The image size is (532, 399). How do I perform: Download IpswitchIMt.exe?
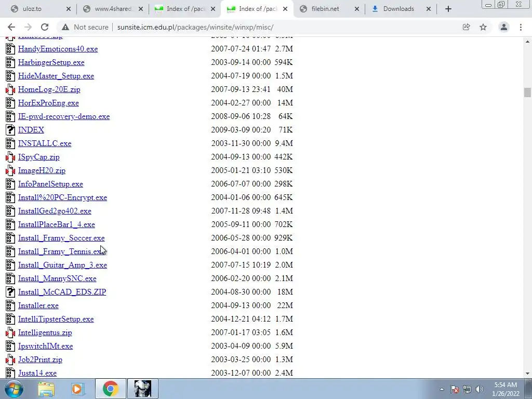click(46, 346)
